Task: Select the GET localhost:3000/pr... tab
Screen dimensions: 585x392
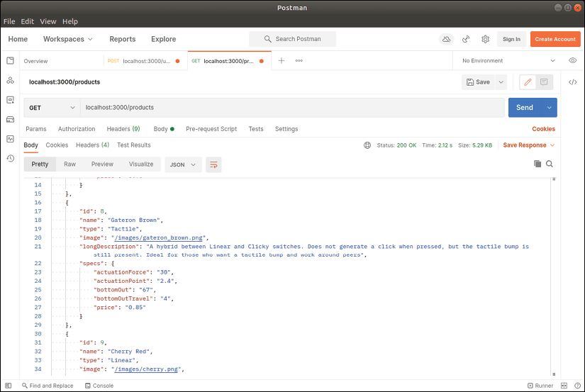Action: click(x=229, y=61)
